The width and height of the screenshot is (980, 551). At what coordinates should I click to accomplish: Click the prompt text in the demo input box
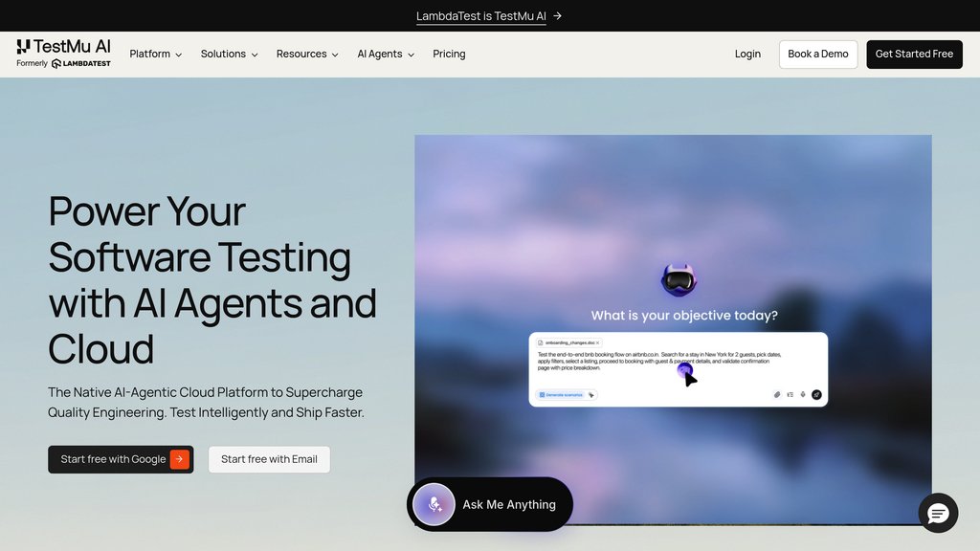[658, 361]
